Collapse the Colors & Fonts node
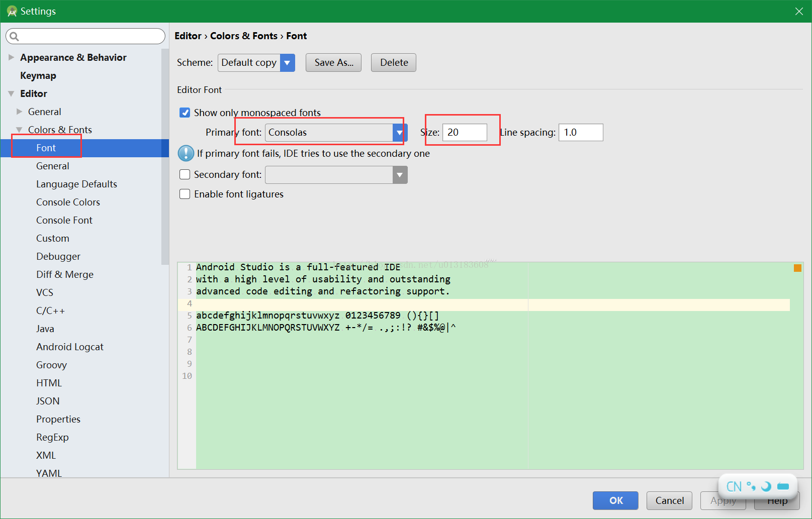This screenshot has height=519, width=812. tap(19, 130)
